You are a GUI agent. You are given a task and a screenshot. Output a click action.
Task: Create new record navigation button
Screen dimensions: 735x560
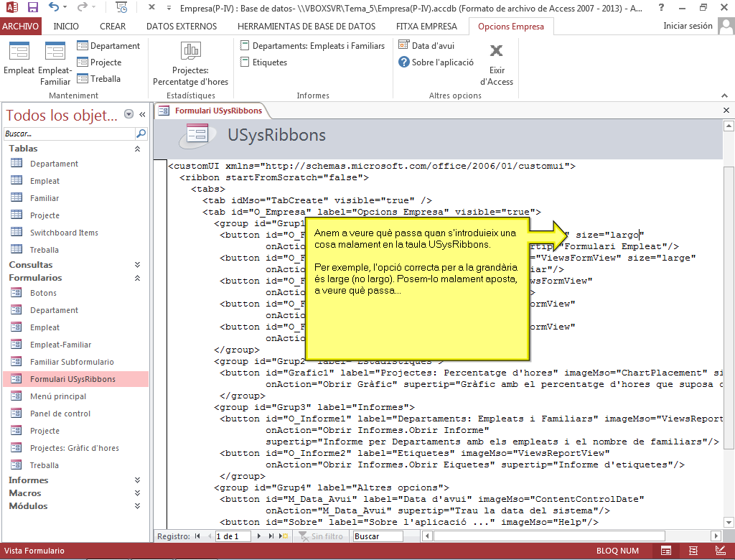[284, 536]
